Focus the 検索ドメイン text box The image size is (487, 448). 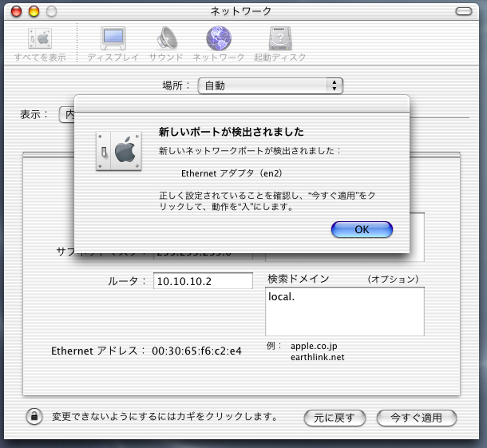pos(344,311)
